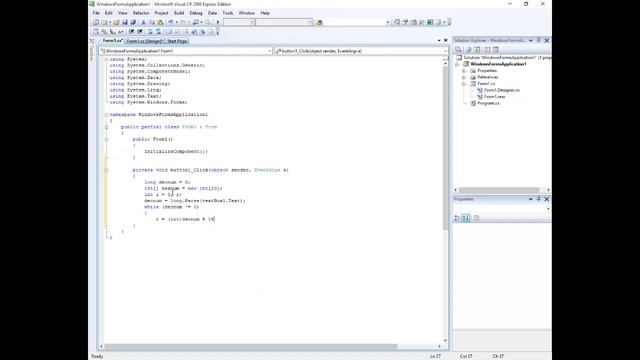Select Form1.Designer.cs in Solution Explorer

[502, 90]
